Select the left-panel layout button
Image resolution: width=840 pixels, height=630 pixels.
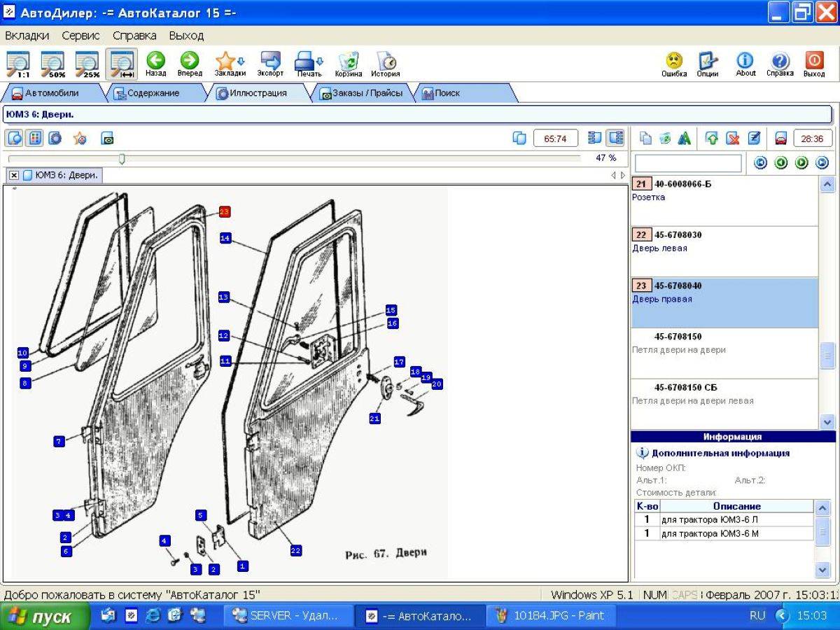[595, 139]
